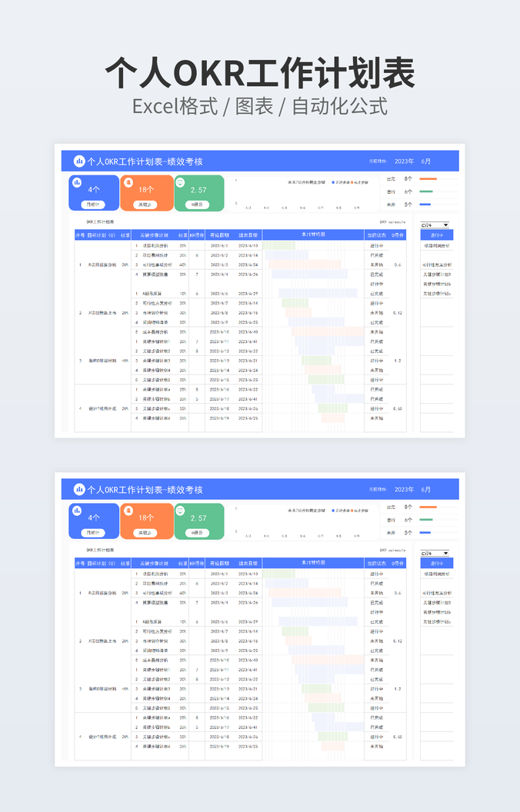Click the chart logo icon in lower sheet header
Screen dimensions: 520x812
[x=78, y=489]
